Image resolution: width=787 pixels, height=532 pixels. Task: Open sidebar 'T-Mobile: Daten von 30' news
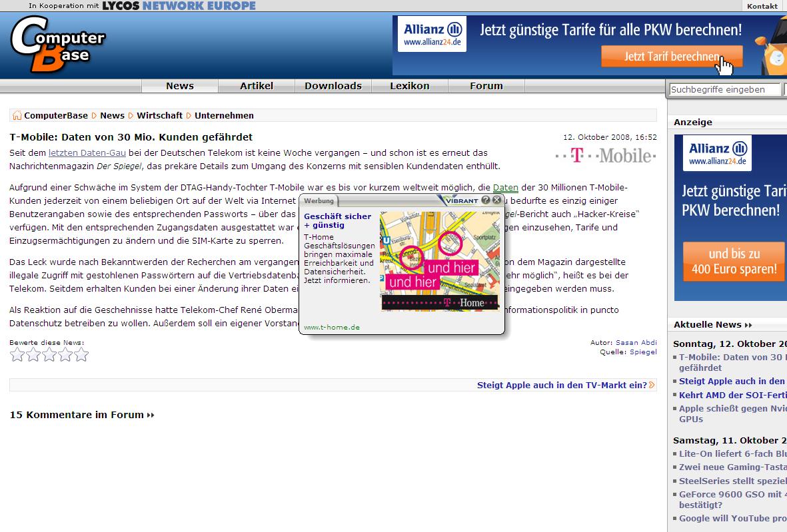tap(733, 362)
